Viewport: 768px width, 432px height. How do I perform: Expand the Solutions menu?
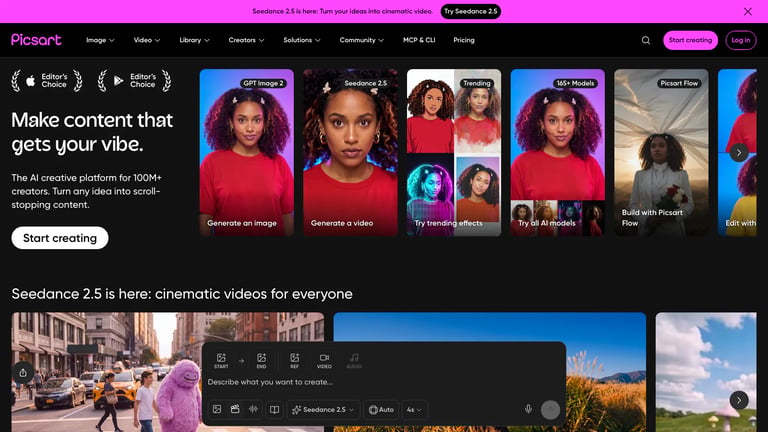pos(302,40)
